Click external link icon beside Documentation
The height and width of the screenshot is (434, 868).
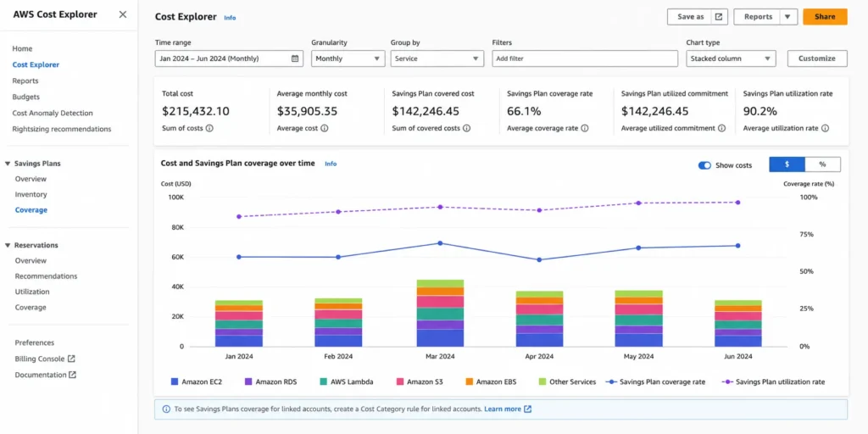click(x=73, y=375)
